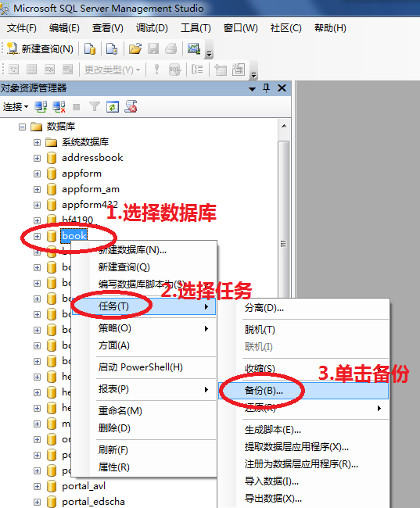Click the script icon with red X
The image size is (420, 508).
[131, 106]
